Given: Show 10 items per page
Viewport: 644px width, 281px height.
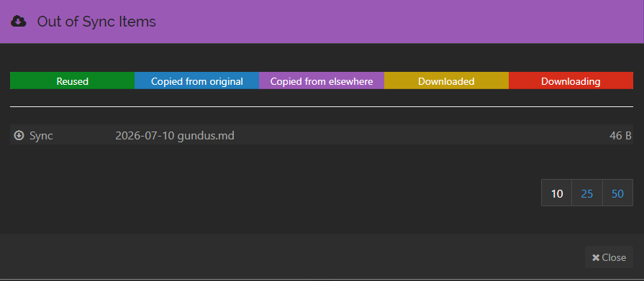Looking at the screenshot, I should [556, 193].
